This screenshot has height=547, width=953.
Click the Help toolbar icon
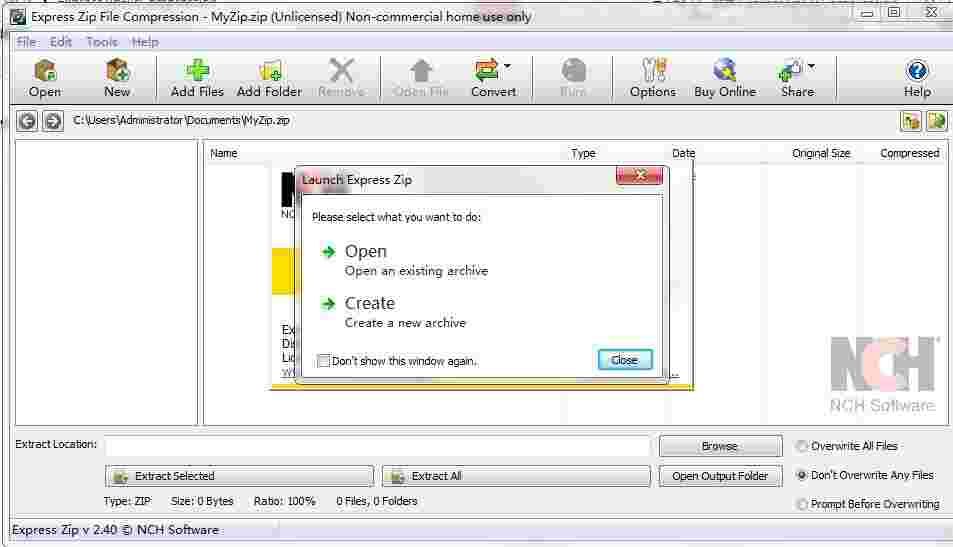point(917,71)
